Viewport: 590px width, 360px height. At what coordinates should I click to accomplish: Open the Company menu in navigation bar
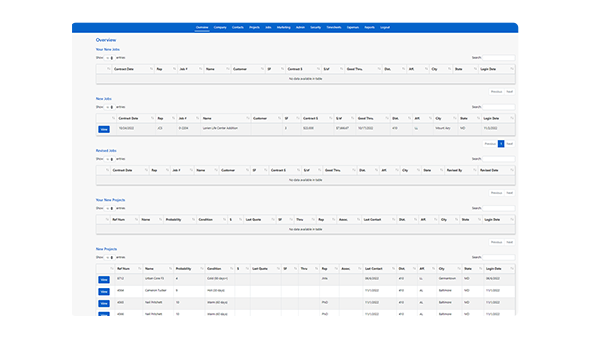pos(220,27)
